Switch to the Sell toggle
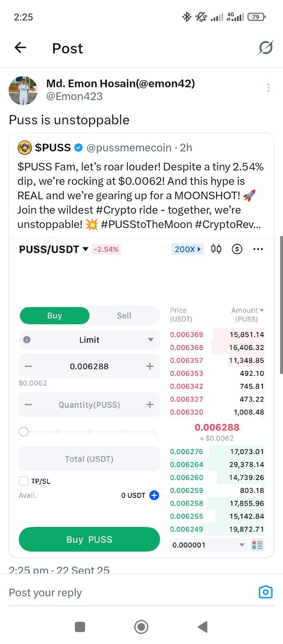The width and height of the screenshot is (283, 644). click(124, 315)
